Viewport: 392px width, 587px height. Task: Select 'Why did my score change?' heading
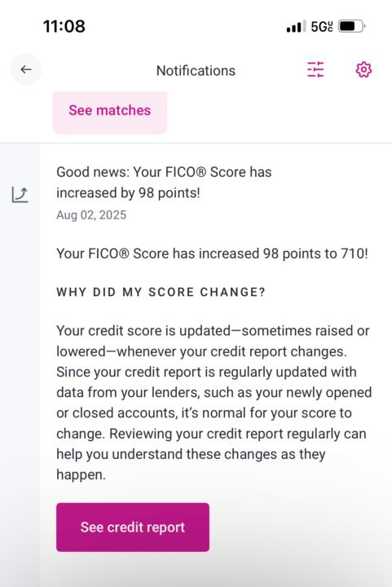tap(161, 292)
